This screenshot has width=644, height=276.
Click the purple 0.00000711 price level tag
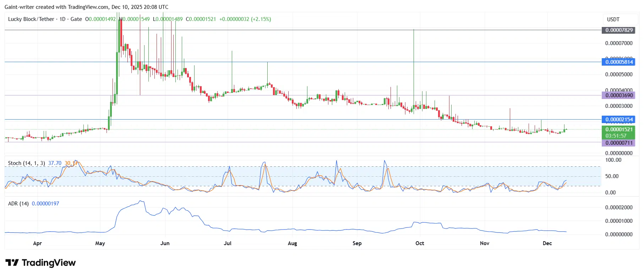pyautogui.click(x=619, y=143)
